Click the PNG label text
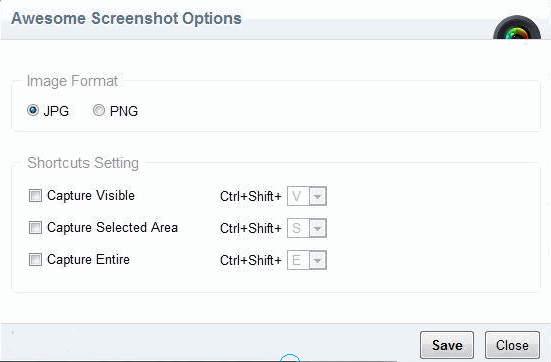The height and width of the screenshot is (362, 551). point(124,111)
